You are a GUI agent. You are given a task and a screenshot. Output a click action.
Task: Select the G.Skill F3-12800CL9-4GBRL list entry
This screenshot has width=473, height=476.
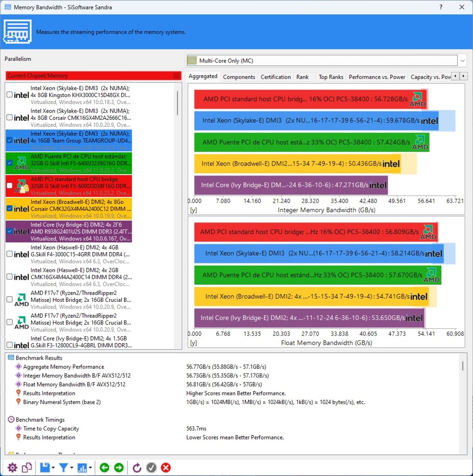tap(69, 342)
